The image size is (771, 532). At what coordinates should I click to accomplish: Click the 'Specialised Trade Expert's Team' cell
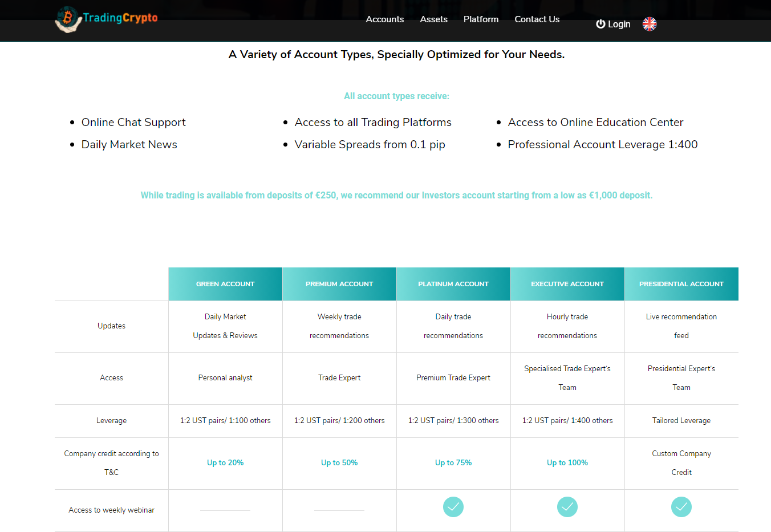click(x=567, y=378)
